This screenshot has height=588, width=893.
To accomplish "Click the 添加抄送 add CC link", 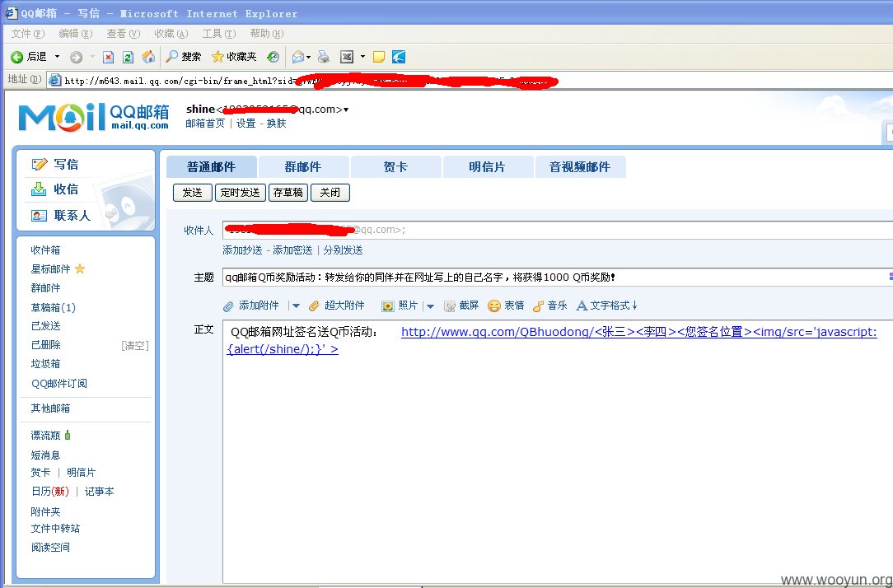I will point(243,250).
